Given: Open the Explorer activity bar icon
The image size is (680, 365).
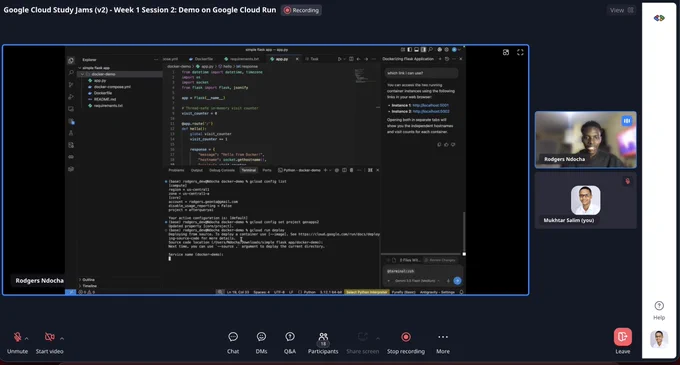Looking at the screenshot, I should click(x=71, y=60).
